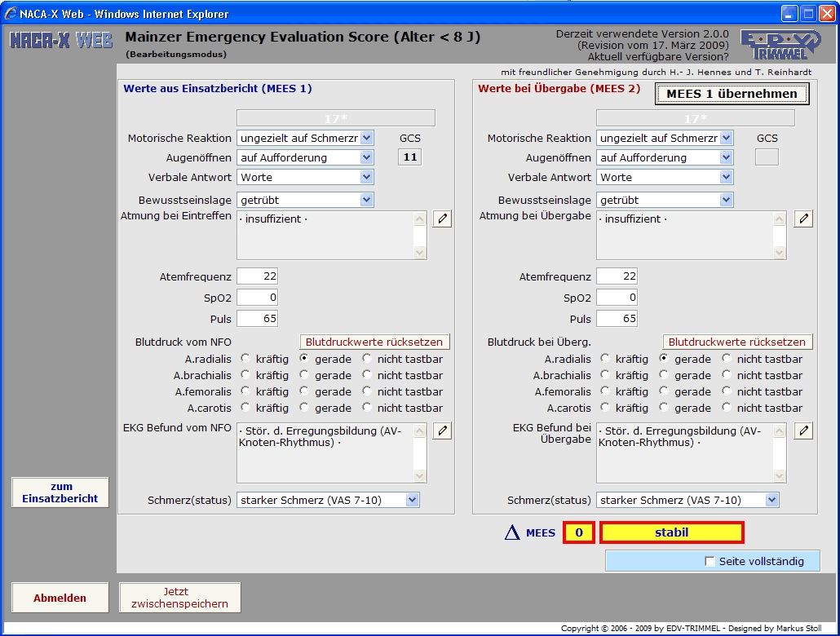Click EKG Befund vom NFO text area
The image size is (840, 636).
(x=332, y=453)
